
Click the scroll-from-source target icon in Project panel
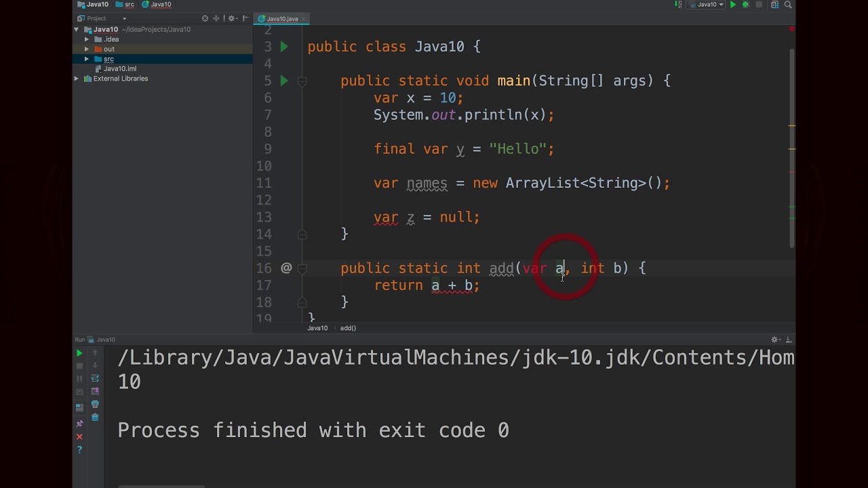pyautogui.click(x=205, y=18)
